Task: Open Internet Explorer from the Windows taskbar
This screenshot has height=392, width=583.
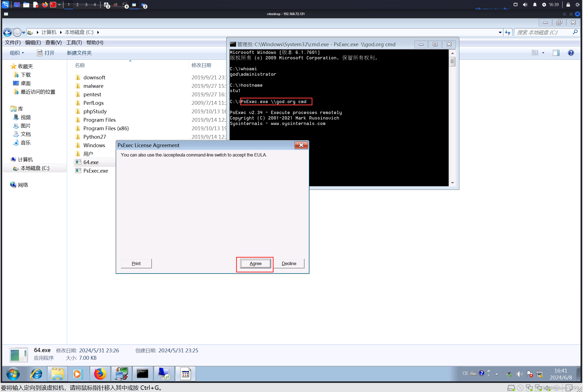Action: point(36,374)
